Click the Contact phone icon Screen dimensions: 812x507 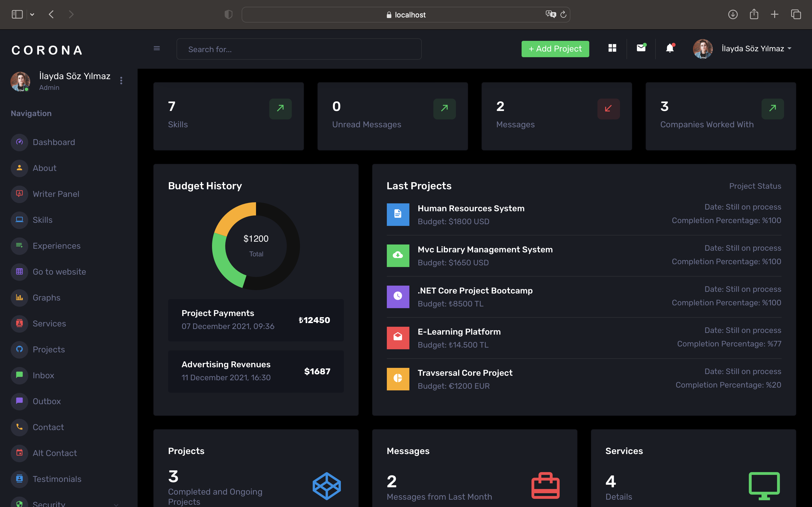19,427
